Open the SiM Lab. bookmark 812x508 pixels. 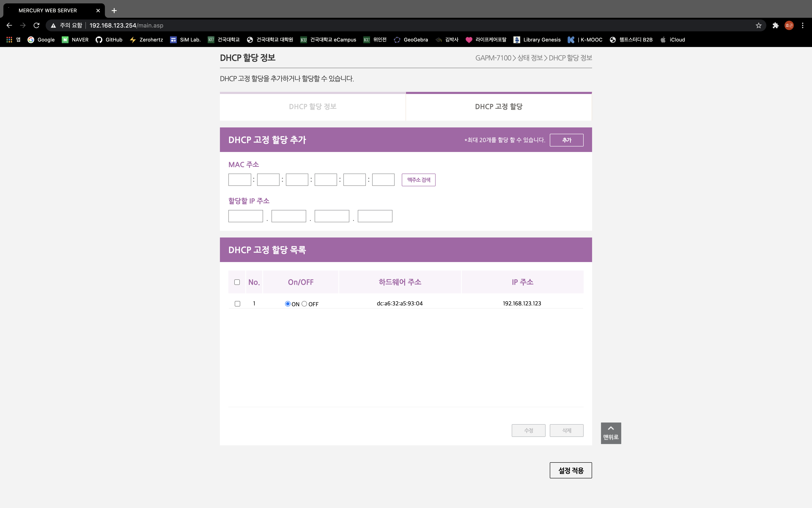click(x=185, y=40)
